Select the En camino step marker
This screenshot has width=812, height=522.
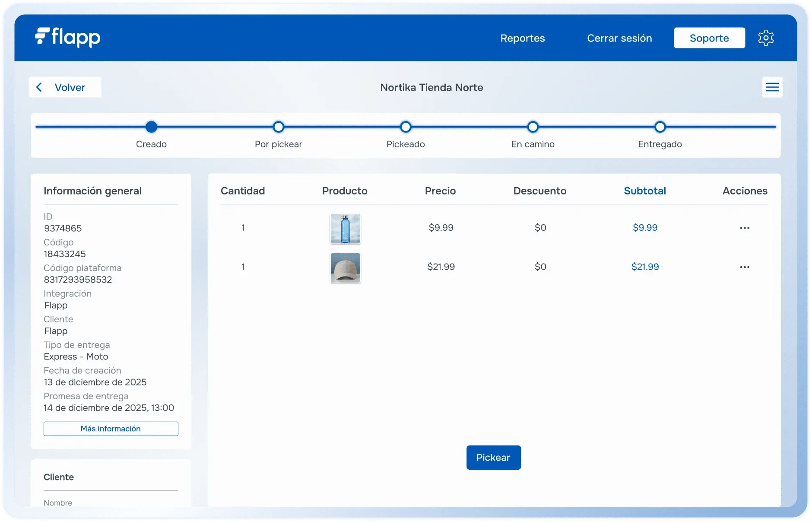(x=533, y=127)
